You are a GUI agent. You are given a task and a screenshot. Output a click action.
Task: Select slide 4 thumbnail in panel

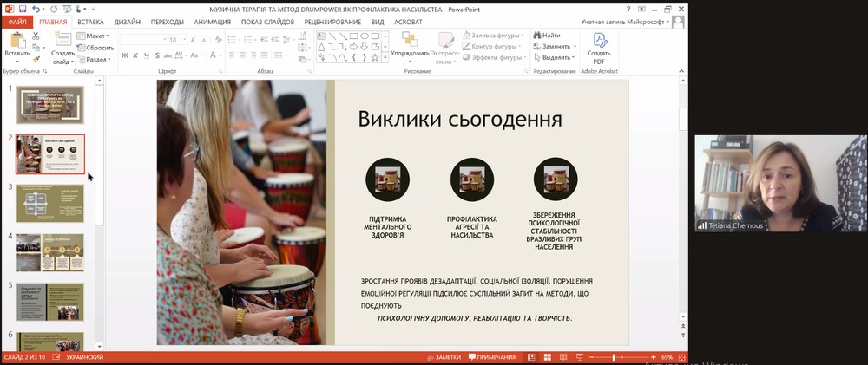[50, 251]
